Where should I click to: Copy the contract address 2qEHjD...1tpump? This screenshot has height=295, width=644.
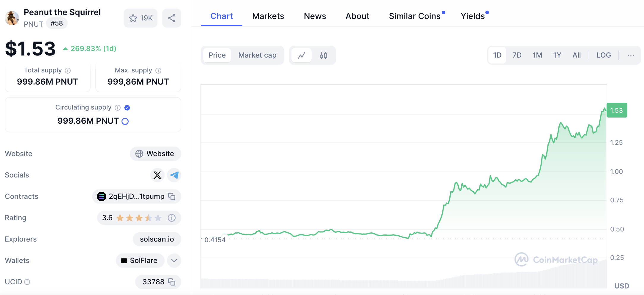[x=172, y=196]
